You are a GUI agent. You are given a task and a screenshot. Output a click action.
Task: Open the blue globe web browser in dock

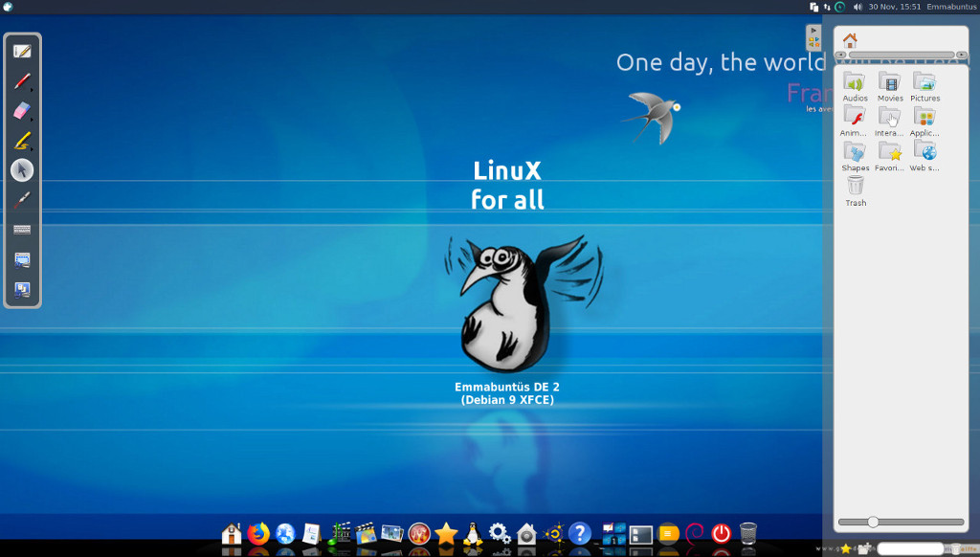tap(285, 534)
